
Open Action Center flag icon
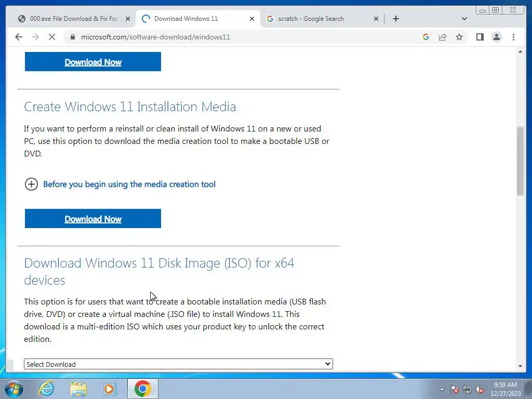click(455, 389)
